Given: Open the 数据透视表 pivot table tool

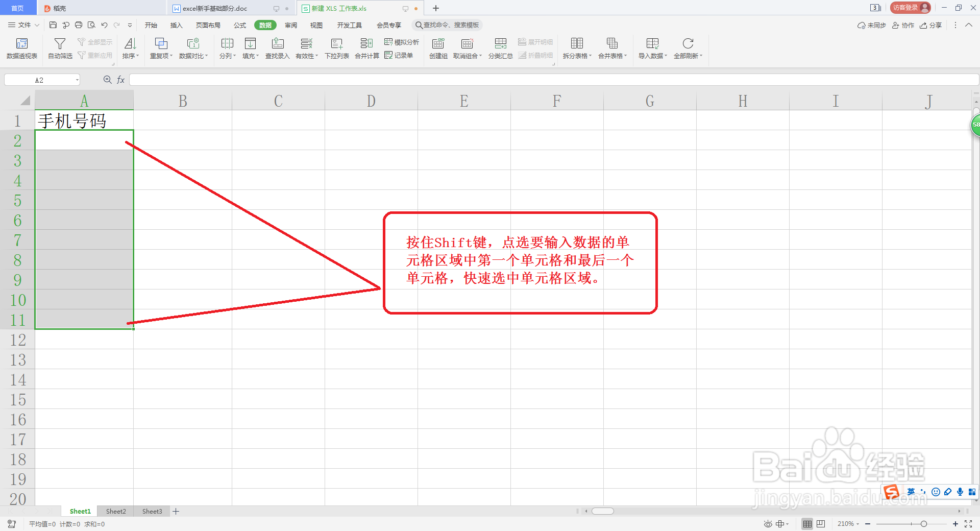Looking at the screenshot, I should point(21,49).
